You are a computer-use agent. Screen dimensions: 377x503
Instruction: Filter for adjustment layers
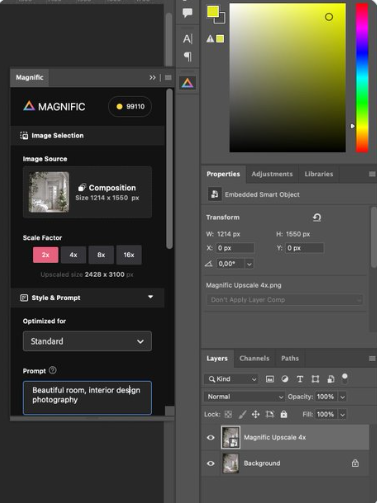pyautogui.click(x=285, y=379)
